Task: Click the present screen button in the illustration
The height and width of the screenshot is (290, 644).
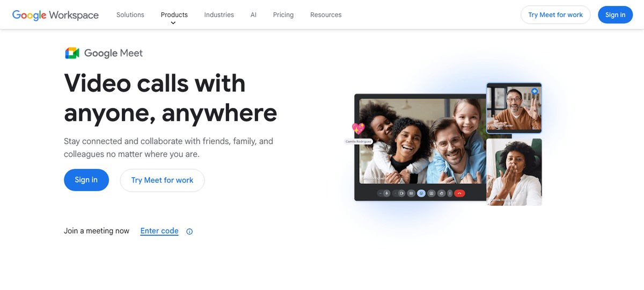Action: pos(431,193)
